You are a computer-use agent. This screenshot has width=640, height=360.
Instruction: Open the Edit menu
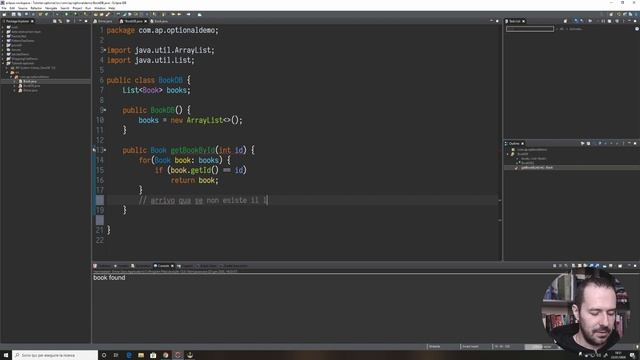tap(12, 8)
